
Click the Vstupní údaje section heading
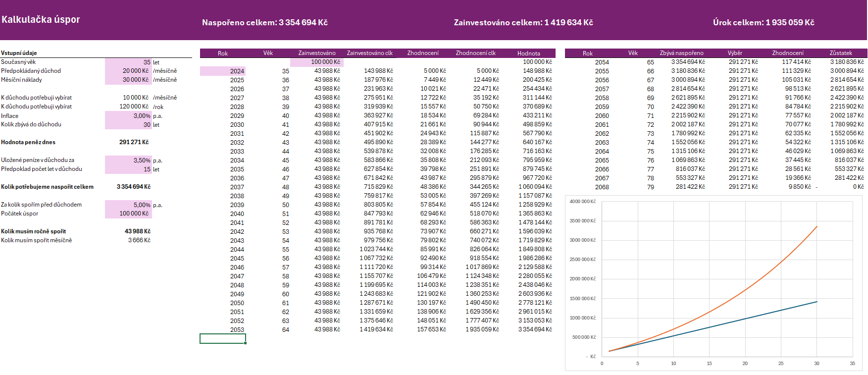click(x=19, y=53)
